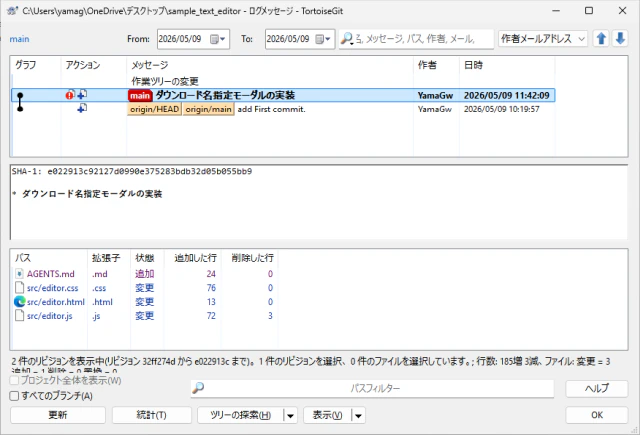Open the 作者メールアドレス combo box
Image resolution: width=640 pixels, height=435 pixels.
[542, 39]
